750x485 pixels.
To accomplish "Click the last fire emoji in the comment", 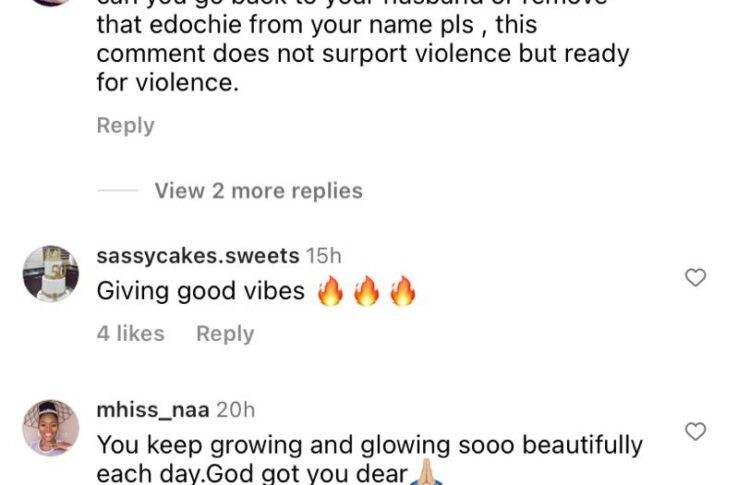I will [403, 290].
